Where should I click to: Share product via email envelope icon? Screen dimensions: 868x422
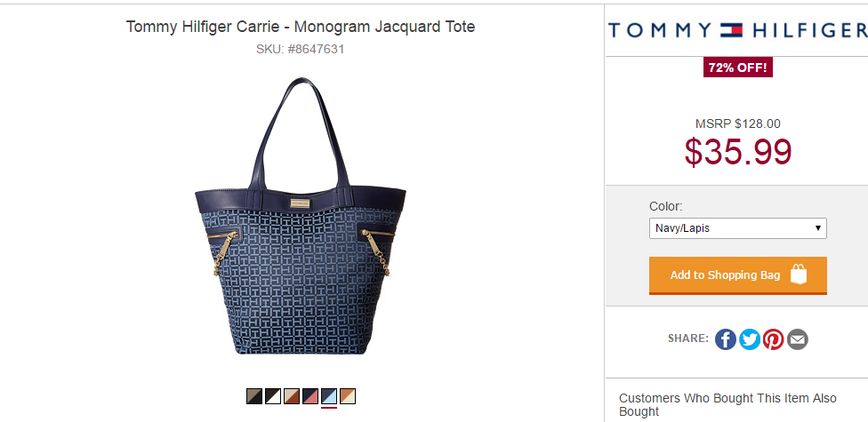pos(798,339)
